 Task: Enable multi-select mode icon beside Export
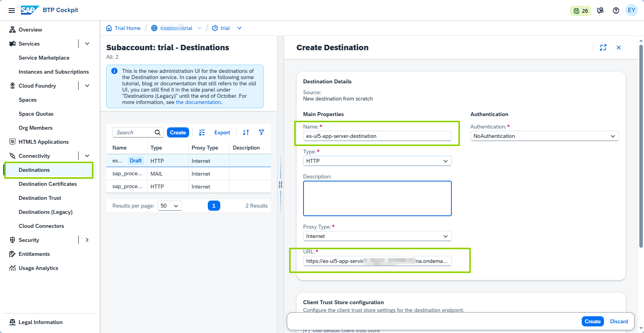(202, 132)
